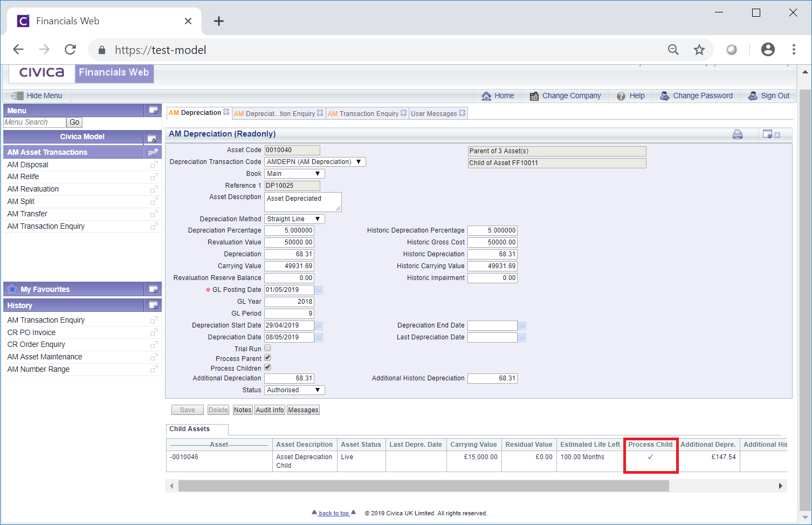Image resolution: width=812 pixels, height=525 pixels.
Task: Click the Notes button
Action: coord(243,410)
